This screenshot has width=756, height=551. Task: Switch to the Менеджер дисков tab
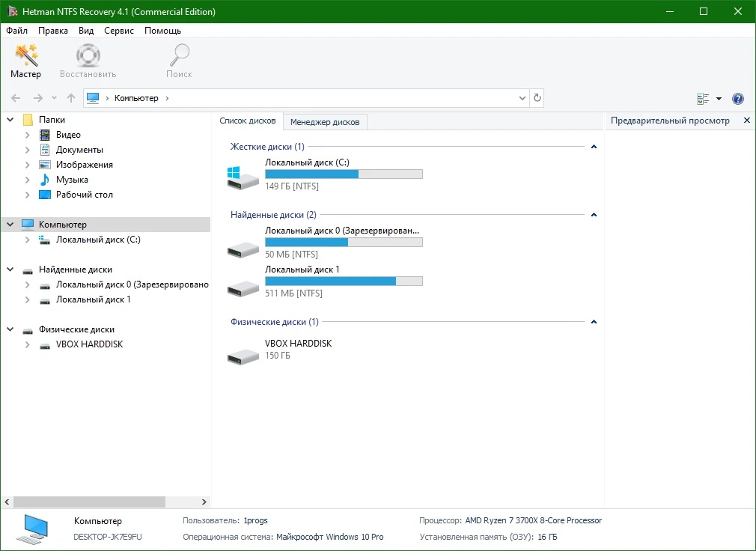(325, 122)
